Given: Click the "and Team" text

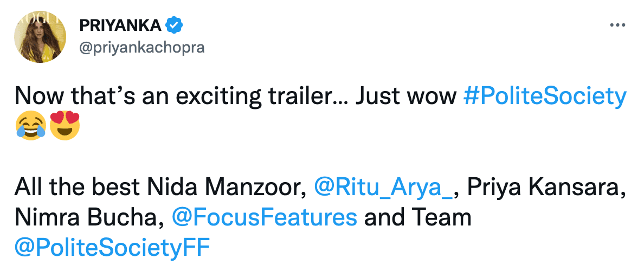Looking at the screenshot, I should (x=417, y=217).
